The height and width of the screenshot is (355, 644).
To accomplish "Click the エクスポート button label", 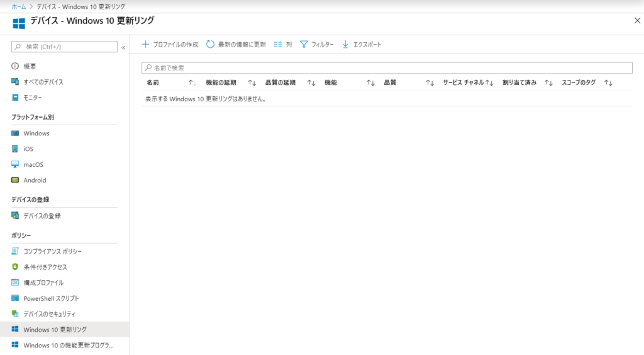I will click(x=367, y=44).
